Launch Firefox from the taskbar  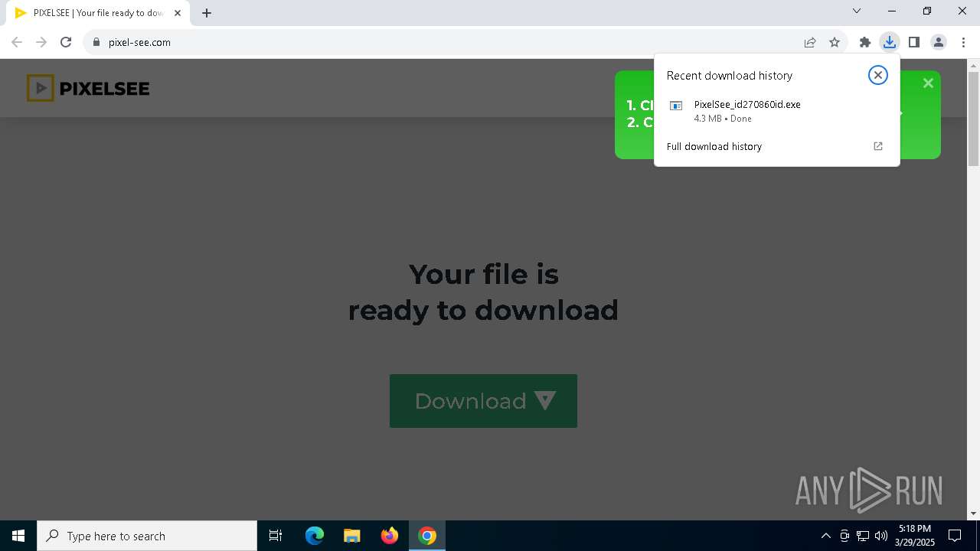(x=390, y=536)
